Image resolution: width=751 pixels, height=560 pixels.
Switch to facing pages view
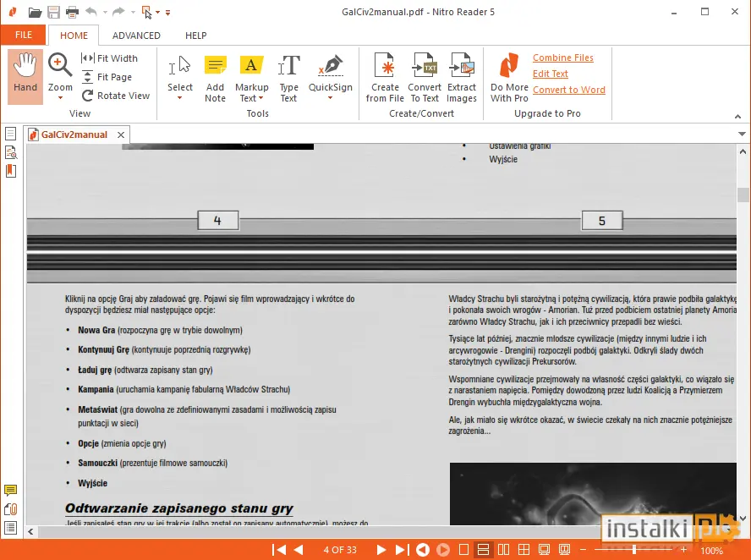[503, 550]
